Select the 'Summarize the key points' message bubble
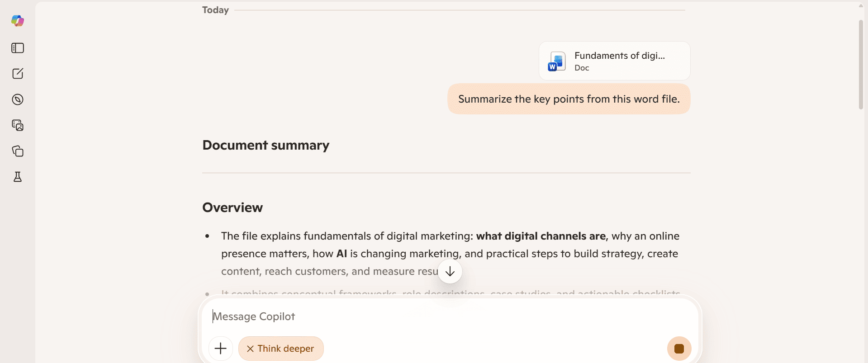The height and width of the screenshot is (363, 868). 569,99
